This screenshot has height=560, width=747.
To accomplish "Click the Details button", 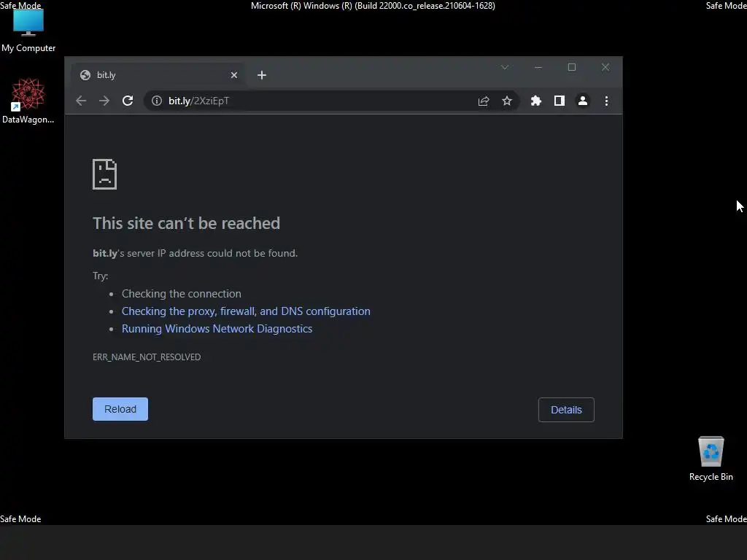I will tap(566, 410).
